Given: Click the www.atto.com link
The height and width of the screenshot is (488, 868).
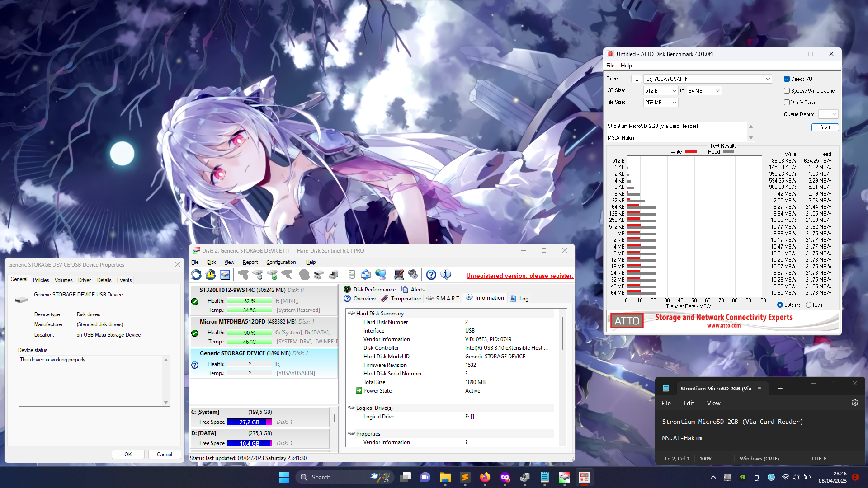Looking at the screenshot, I should click(x=724, y=325).
